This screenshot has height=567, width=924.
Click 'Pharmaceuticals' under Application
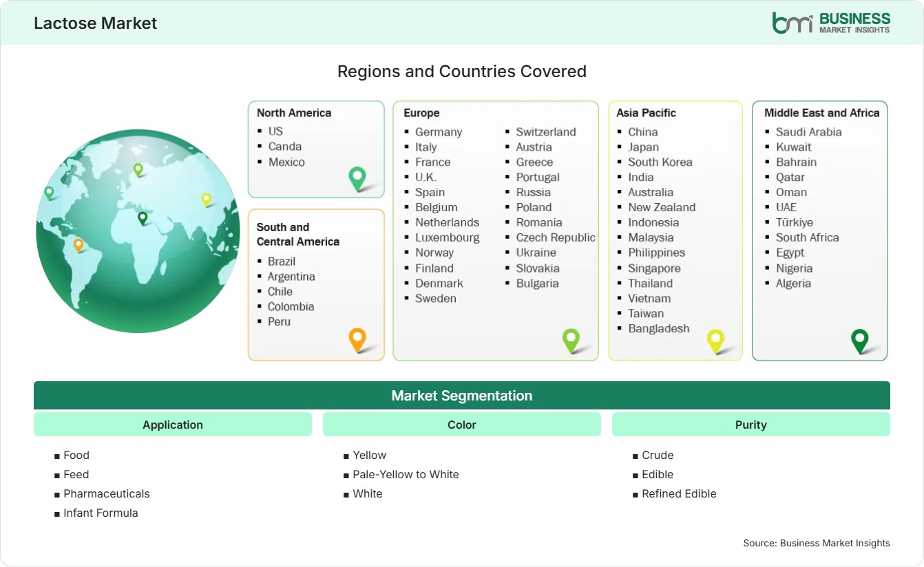(x=107, y=493)
